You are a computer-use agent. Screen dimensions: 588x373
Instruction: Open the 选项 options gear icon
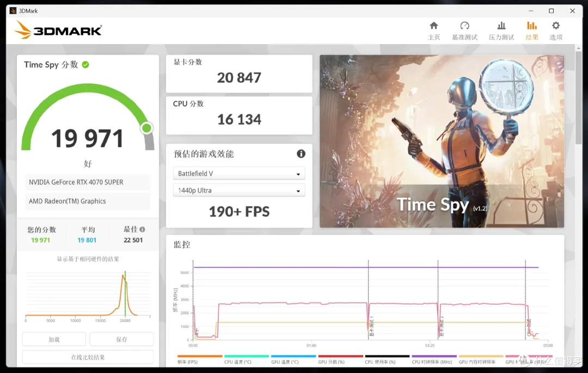[556, 26]
